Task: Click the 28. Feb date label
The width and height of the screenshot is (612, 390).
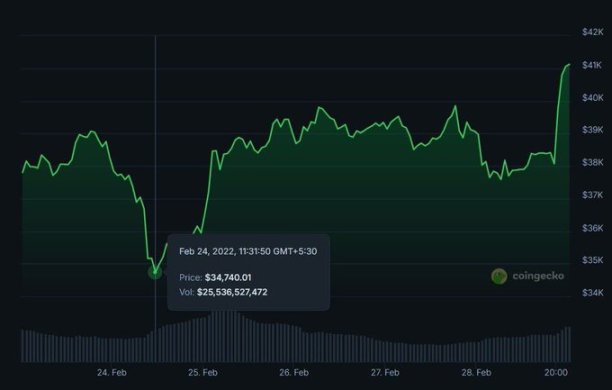Action: (x=476, y=372)
